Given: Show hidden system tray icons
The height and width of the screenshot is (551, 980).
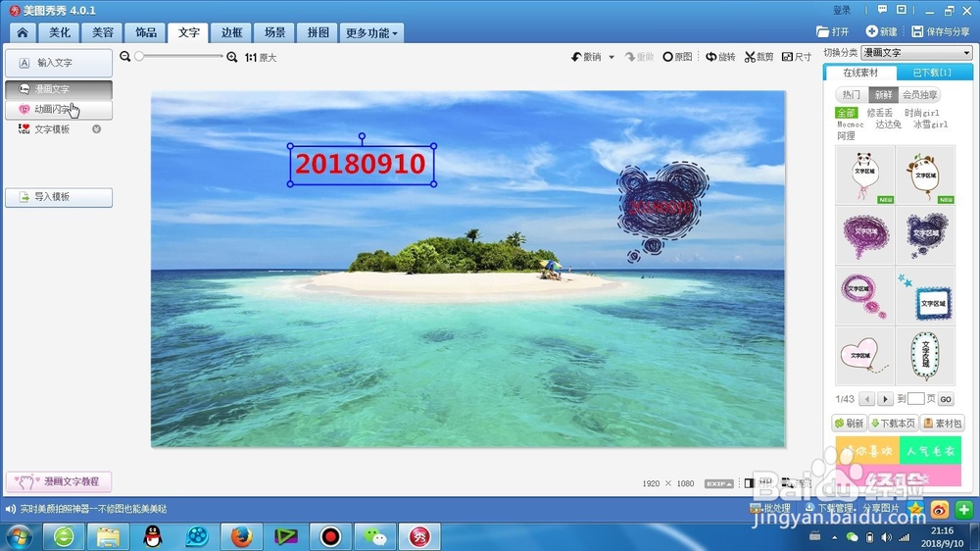Looking at the screenshot, I should pos(834,537).
